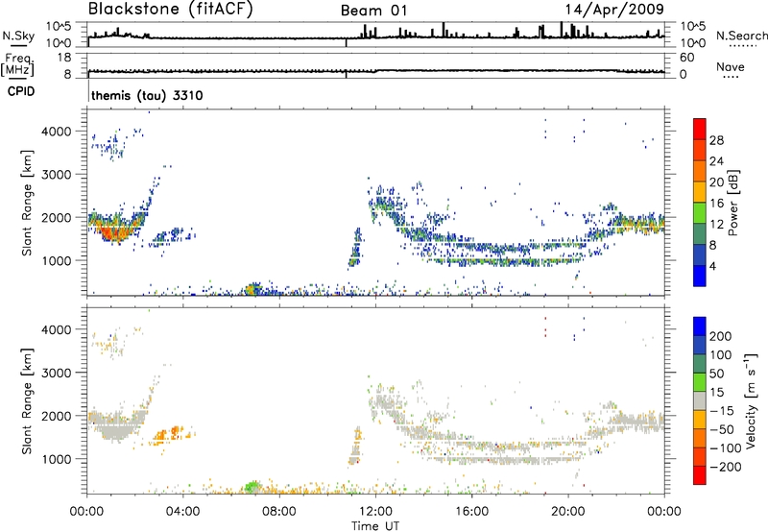This screenshot has width=768, height=532.
Task: Click the "Blackstone (fitACF)" plot title
Action: (171, 9)
